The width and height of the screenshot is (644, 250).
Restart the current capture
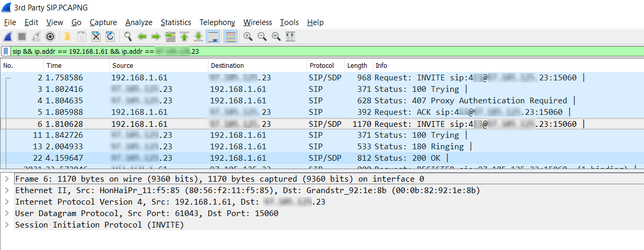coord(36,37)
